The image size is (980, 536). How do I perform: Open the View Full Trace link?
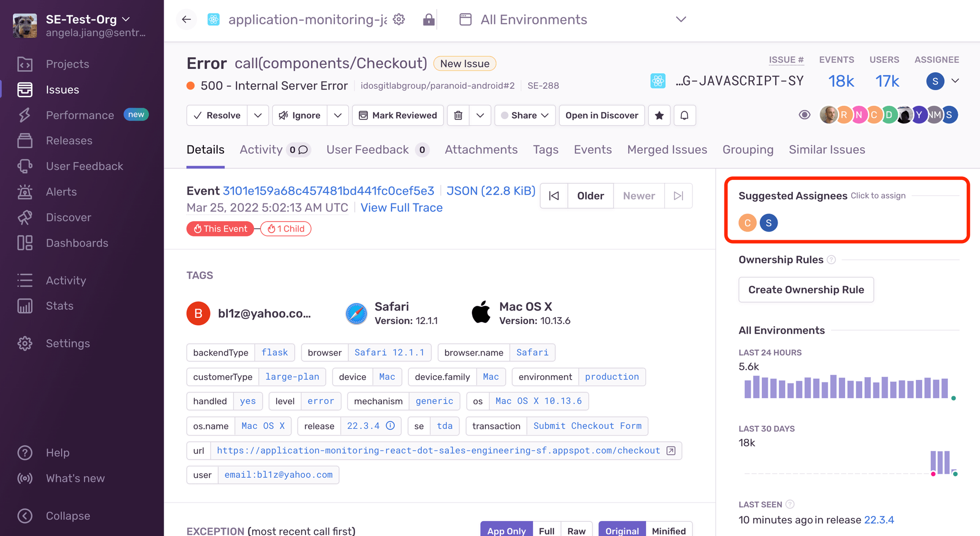point(401,208)
